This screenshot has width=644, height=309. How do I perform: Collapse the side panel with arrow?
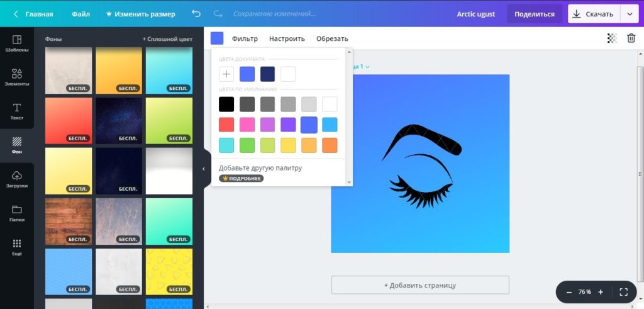pos(204,169)
